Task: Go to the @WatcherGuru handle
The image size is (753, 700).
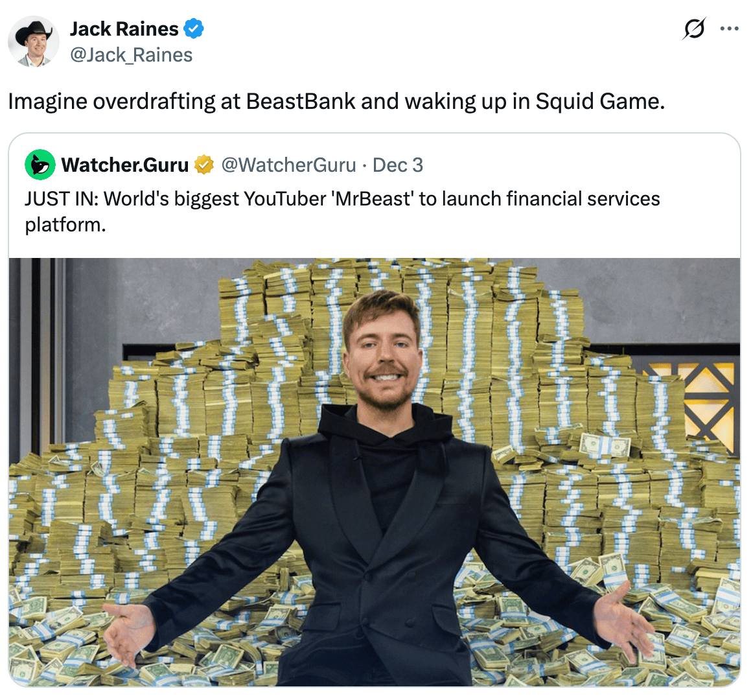Action: click(288, 165)
